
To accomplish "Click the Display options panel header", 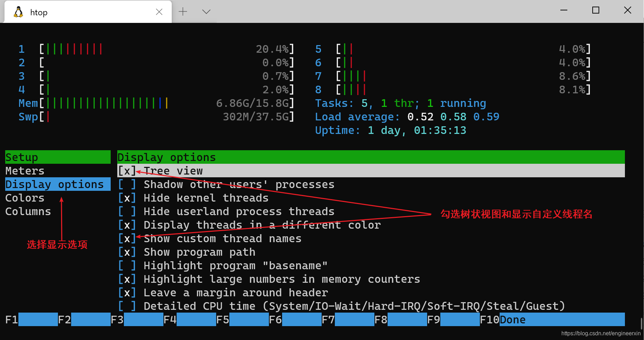I will pos(371,157).
